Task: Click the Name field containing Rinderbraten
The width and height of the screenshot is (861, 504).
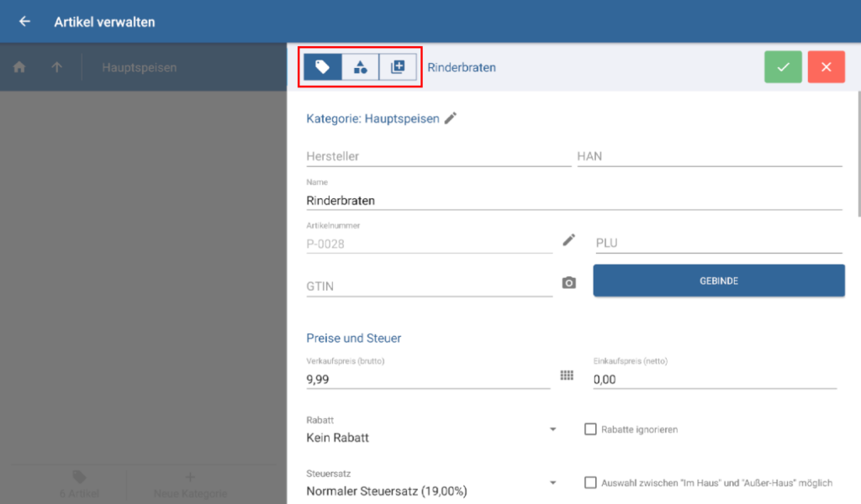Action: 573,201
